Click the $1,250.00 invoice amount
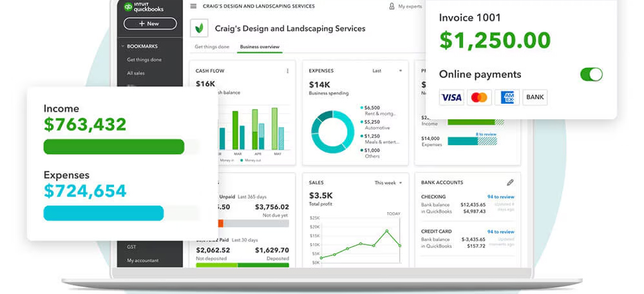Screen dimensions: 644x294 click(495, 41)
